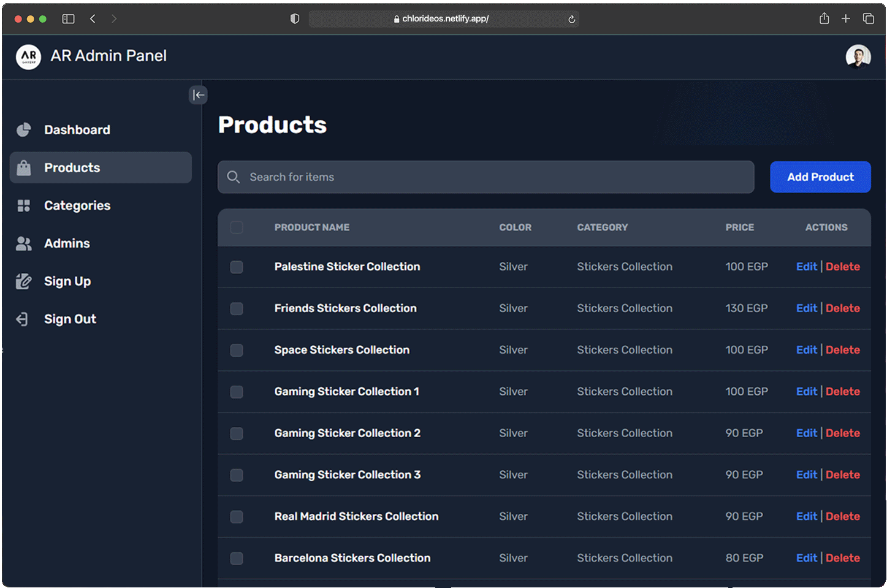887x588 pixels.
Task: Click the CATEGORY column header
Action: (x=602, y=227)
